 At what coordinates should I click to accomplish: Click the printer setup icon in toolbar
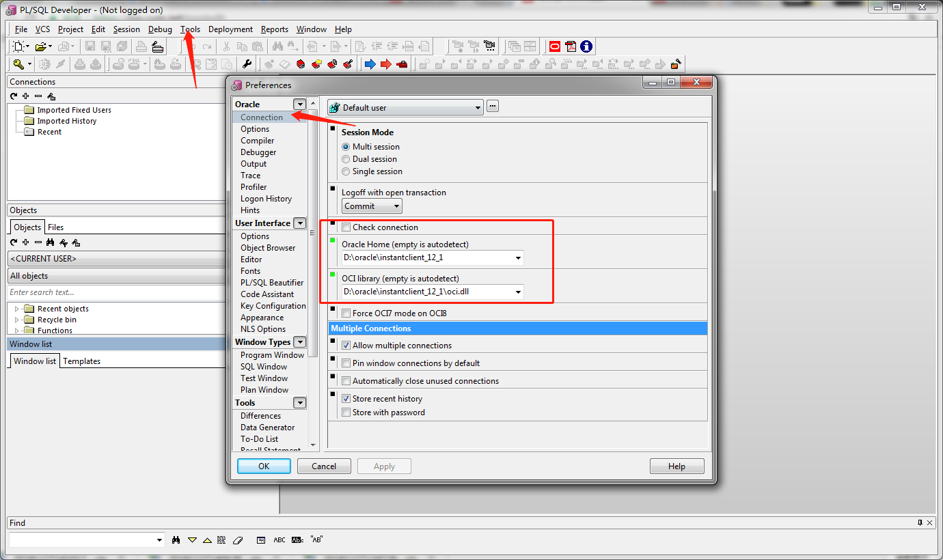pyautogui.click(x=158, y=46)
